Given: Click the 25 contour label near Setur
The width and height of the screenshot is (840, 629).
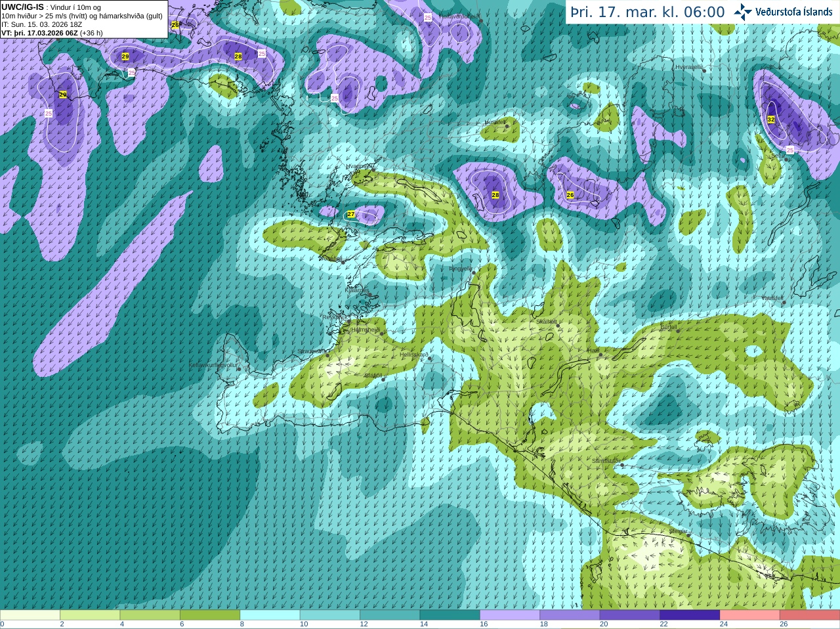Looking at the screenshot, I should [x=790, y=150].
